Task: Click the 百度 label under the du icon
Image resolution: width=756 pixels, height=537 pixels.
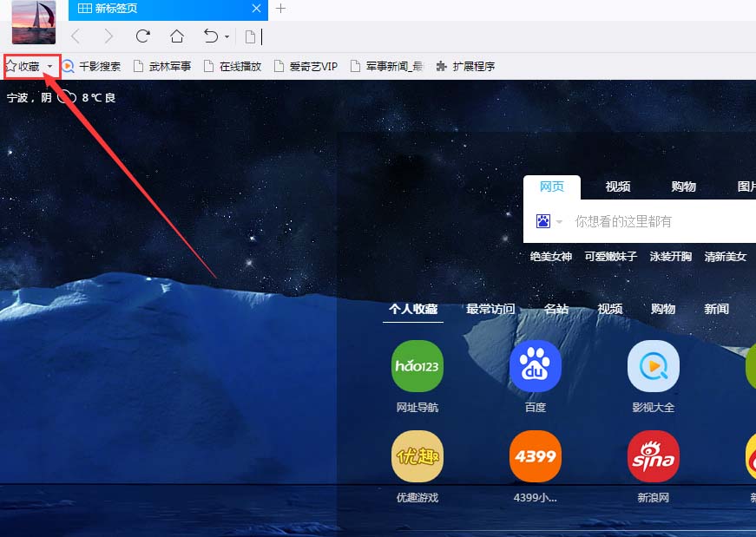Action: [536, 408]
